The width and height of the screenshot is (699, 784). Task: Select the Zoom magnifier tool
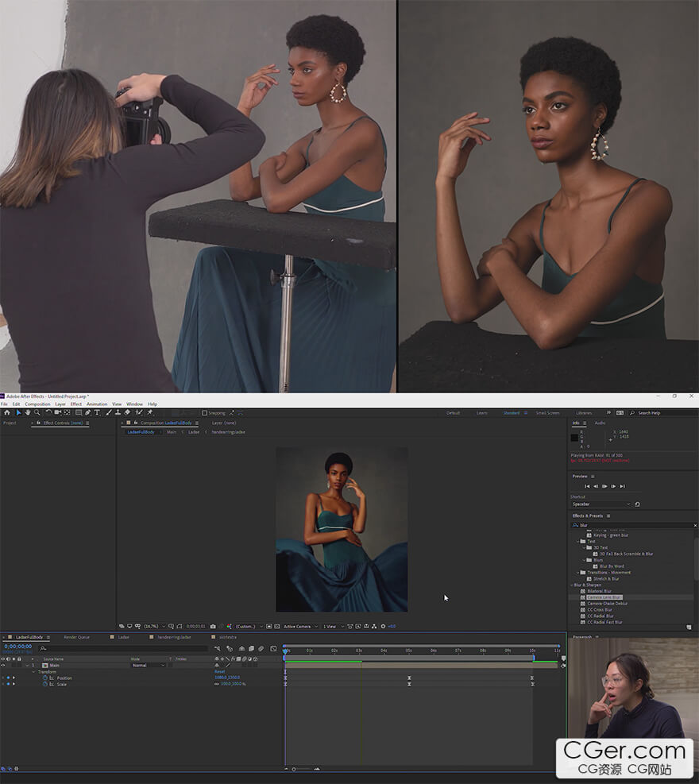pos(37,412)
